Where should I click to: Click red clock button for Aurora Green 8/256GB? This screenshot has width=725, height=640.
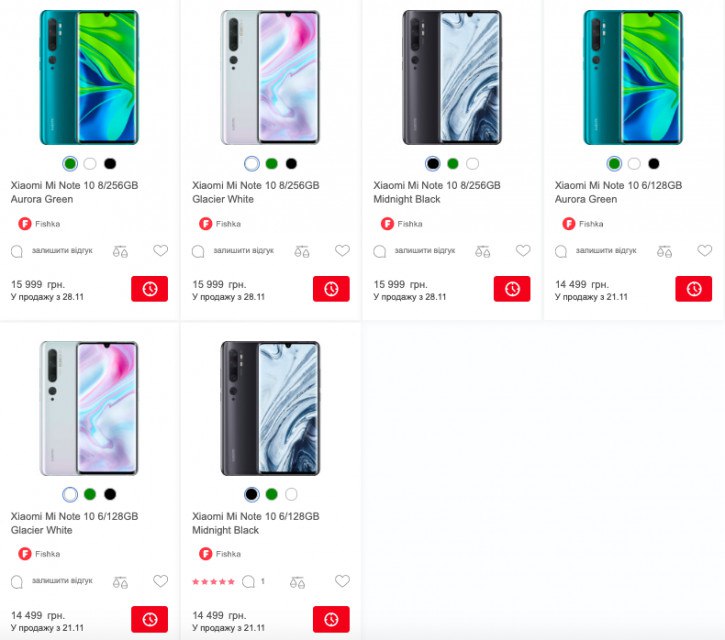[149, 289]
